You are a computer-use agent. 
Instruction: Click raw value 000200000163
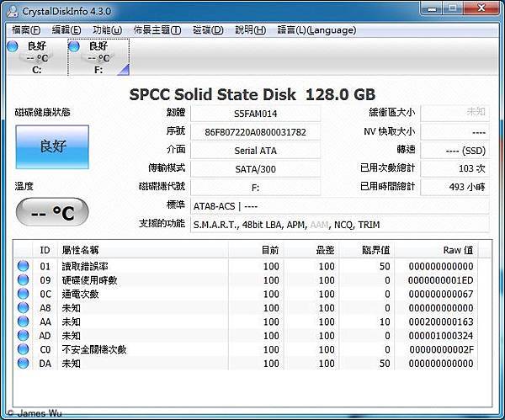(440, 322)
